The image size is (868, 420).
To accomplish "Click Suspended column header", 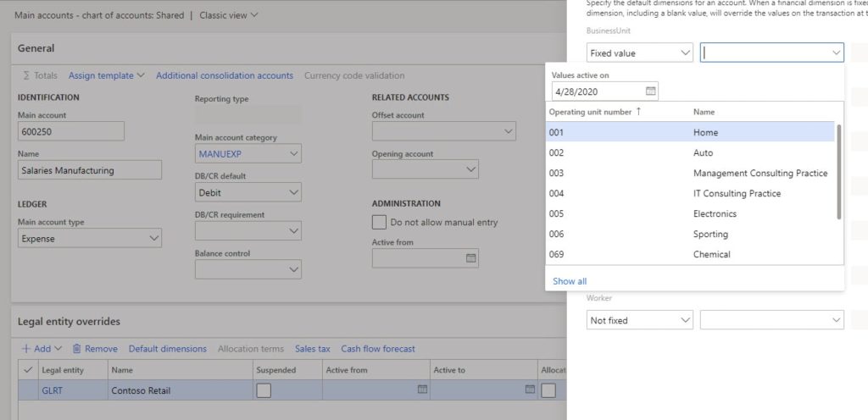I will (287, 370).
